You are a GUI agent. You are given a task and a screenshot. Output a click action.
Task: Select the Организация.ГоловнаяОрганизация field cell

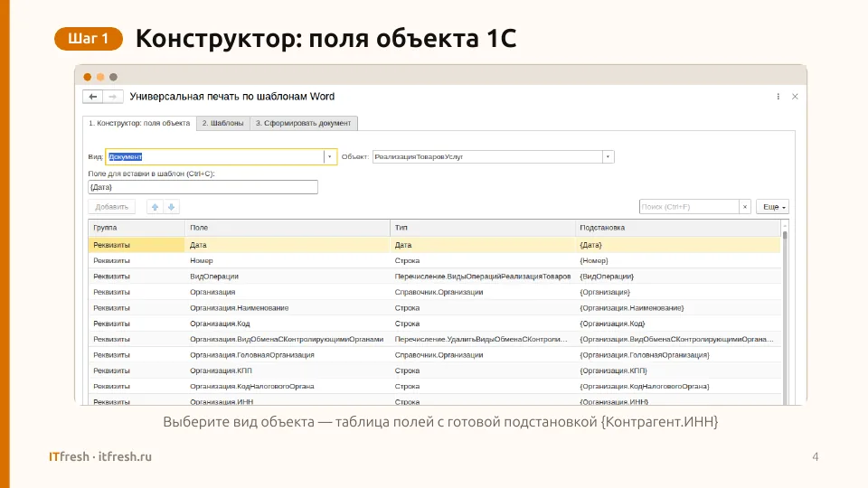288,355
